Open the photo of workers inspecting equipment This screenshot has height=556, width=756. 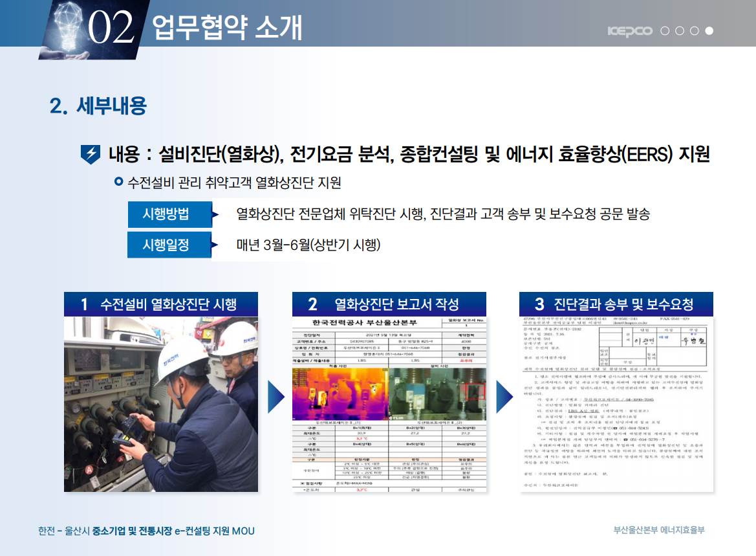tap(160, 404)
